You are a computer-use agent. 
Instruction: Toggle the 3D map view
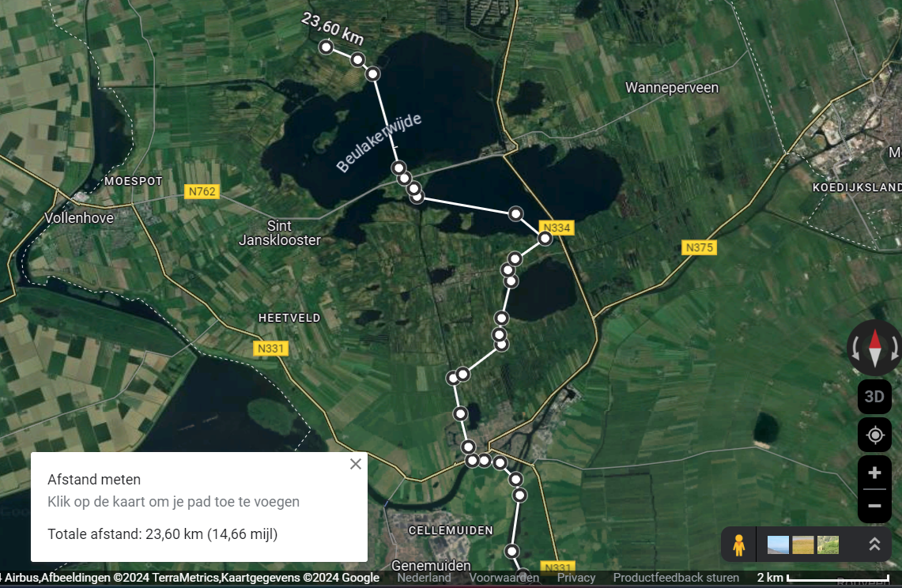[874, 397]
